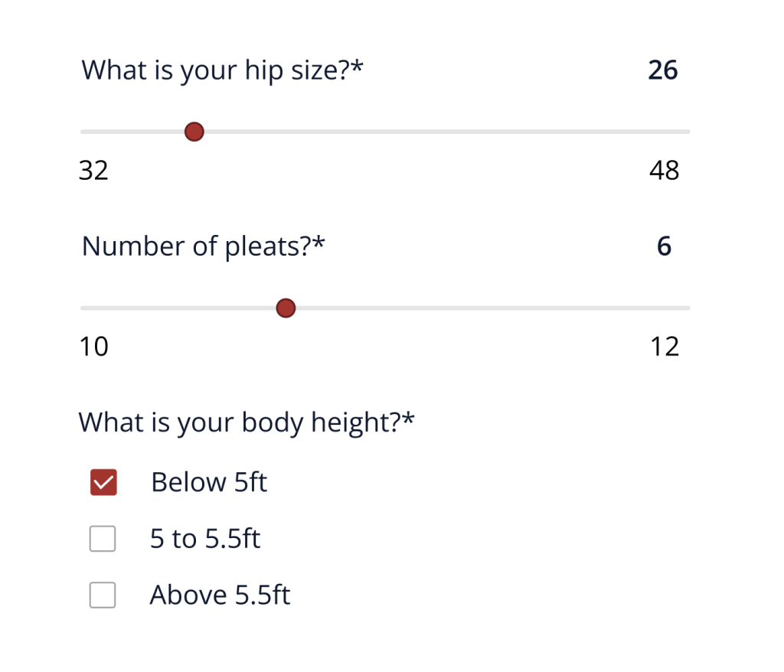This screenshot has height=672, width=784.
Task: Click the hip size minimum label 32
Action: pyautogui.click(x=94, y=170)
